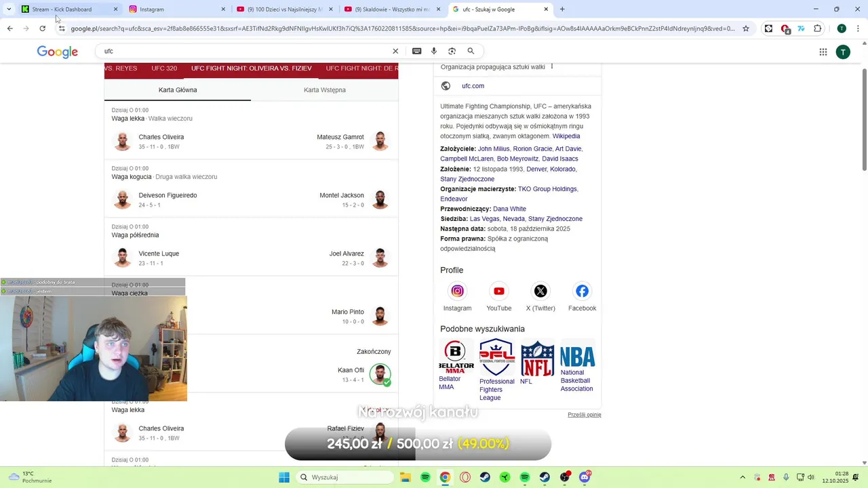The height and width of the screenshot is (488, 868).
Task: Open Google's on-screen keyboard input tool
Action: point(416,51)
